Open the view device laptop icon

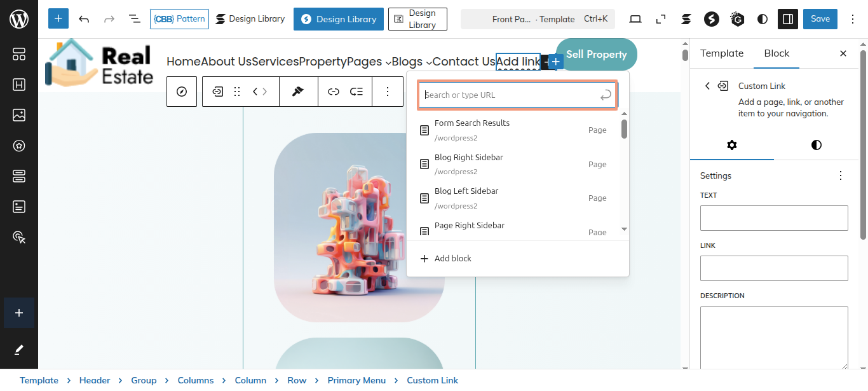[x=635, y=19]
